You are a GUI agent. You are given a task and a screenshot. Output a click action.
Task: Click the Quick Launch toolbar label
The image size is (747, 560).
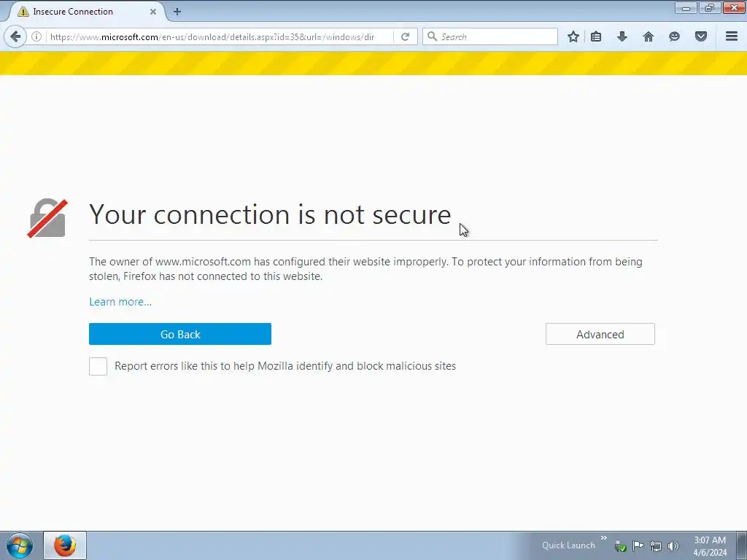[568, 545]
